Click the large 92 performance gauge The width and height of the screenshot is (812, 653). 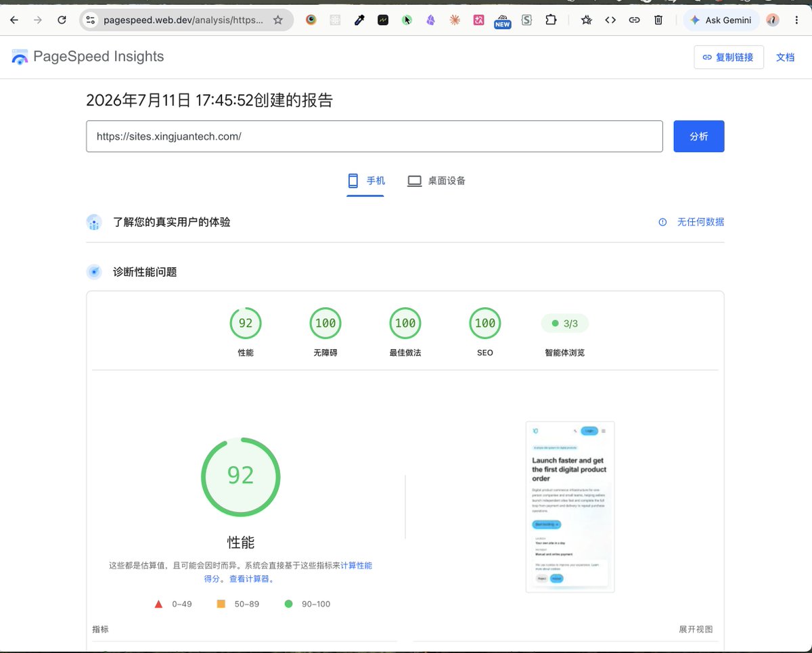240,476
